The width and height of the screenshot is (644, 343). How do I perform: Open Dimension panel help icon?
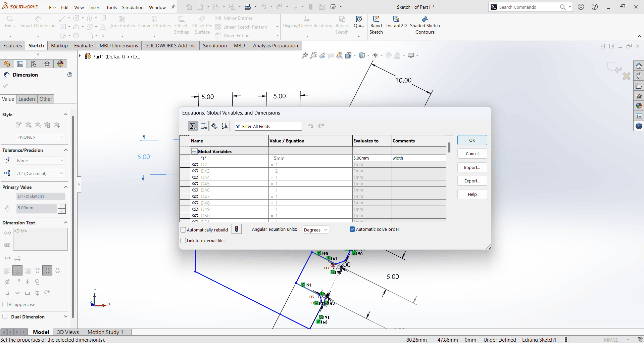70,75
